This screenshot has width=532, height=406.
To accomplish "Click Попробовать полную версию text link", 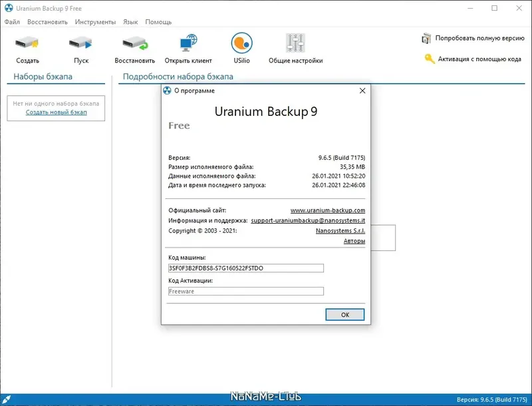I will point(479,38).
